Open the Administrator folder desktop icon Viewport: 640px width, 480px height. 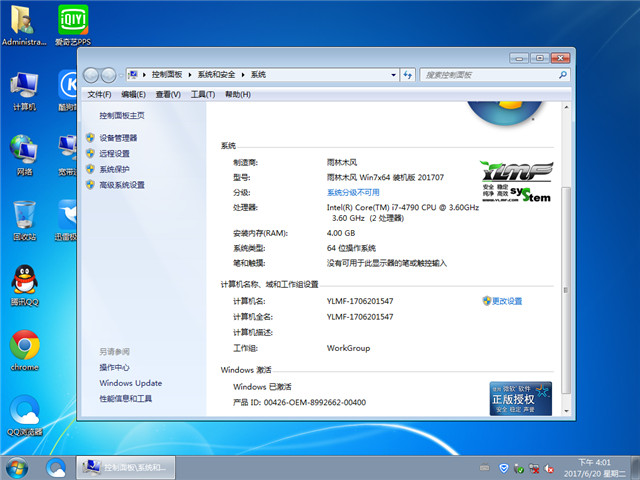pyautogui.click(x=23, y=24)
